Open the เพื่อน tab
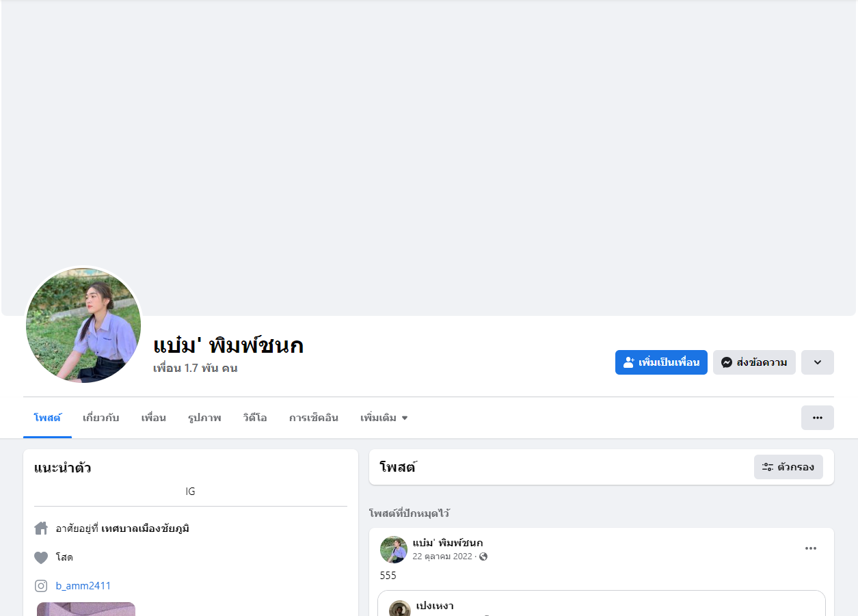 (x=154, y=418)
